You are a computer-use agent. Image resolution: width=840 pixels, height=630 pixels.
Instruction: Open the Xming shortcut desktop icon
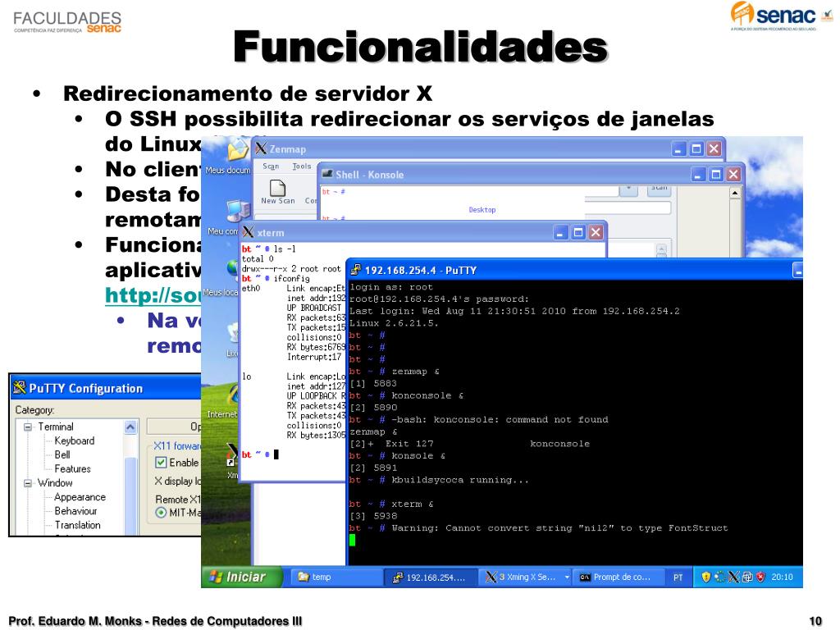coord(232,454)
